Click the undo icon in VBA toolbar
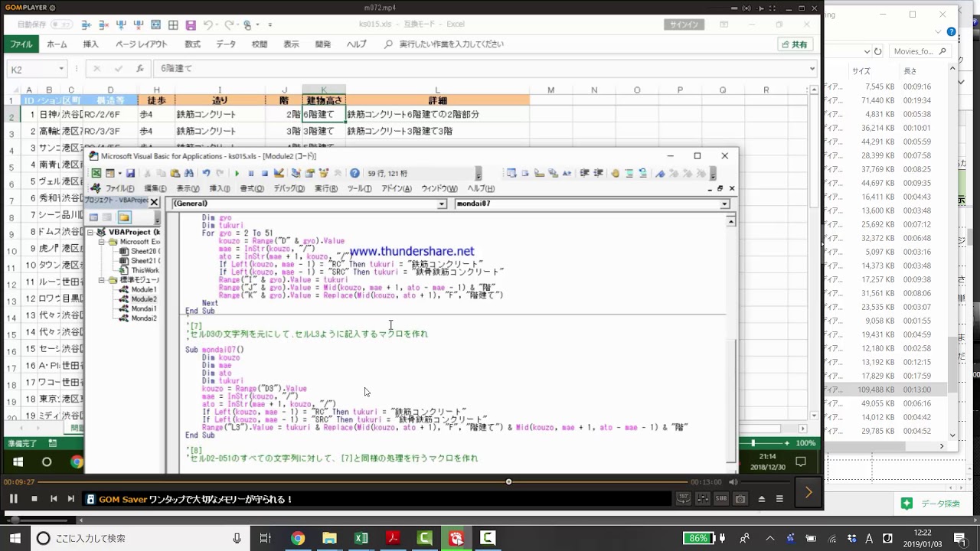 click(206, 174)
